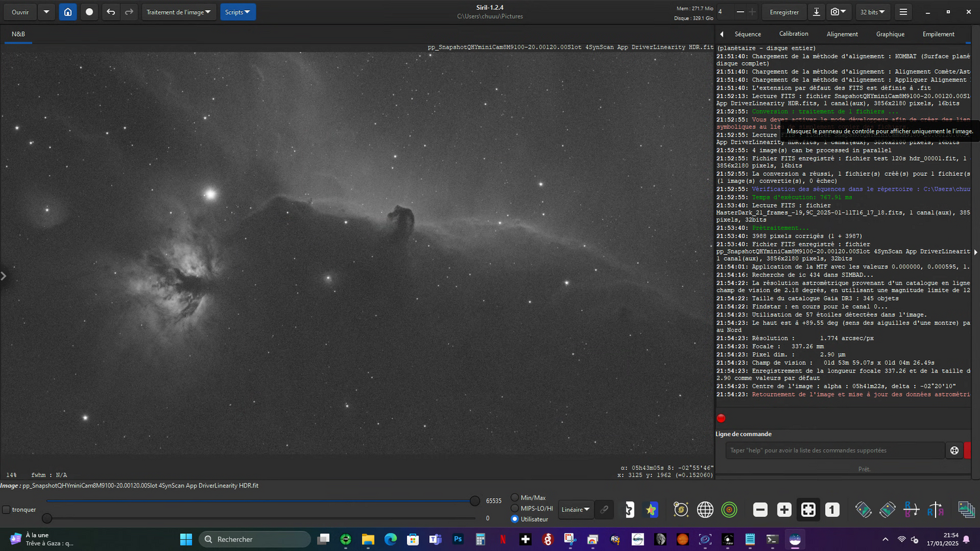This screenshot has height=551, width=980.
Task: Click the Ouvrir button
Action: point(20,12)
